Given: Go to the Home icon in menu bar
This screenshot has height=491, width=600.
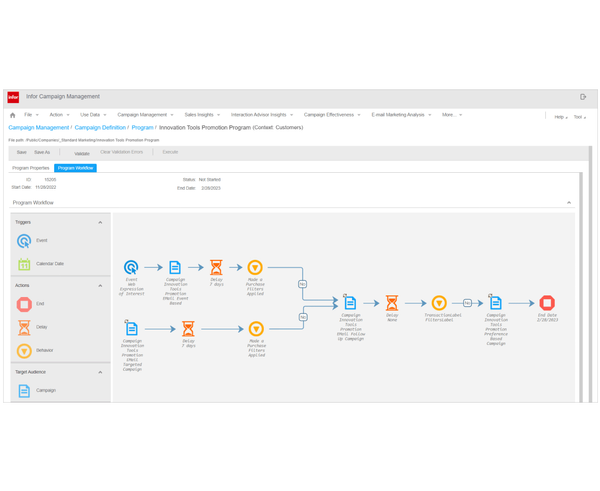Looking at the screenshot, I should (13, 115).
